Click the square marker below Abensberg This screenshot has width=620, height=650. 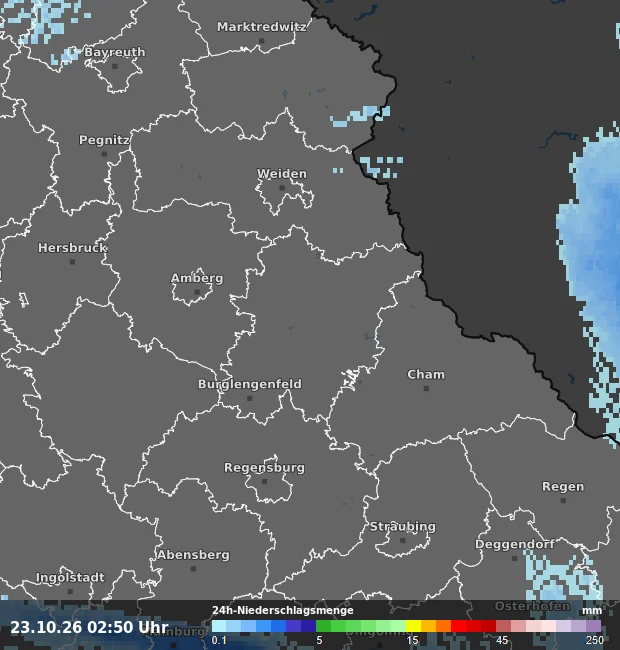point(193,568)
